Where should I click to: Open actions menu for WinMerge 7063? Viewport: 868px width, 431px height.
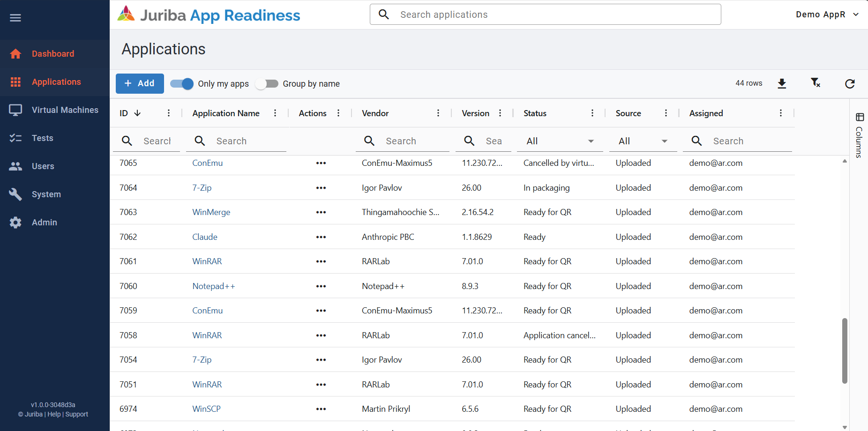point(321,212)
